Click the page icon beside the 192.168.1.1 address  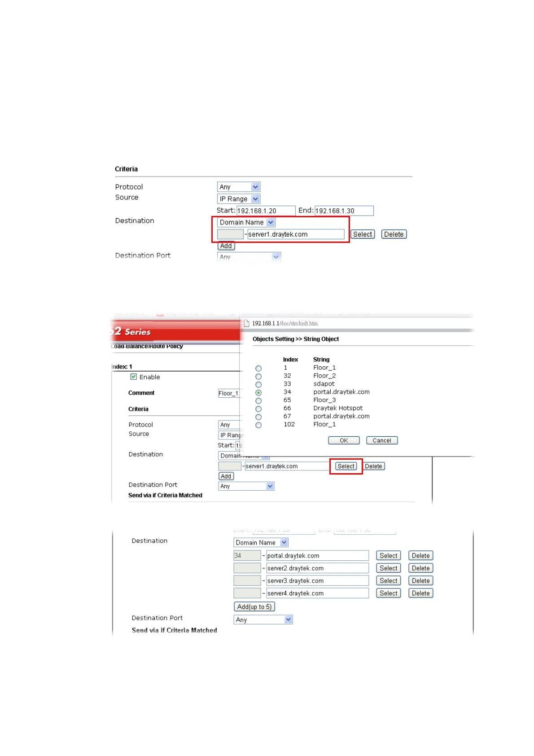click(246, 323)
